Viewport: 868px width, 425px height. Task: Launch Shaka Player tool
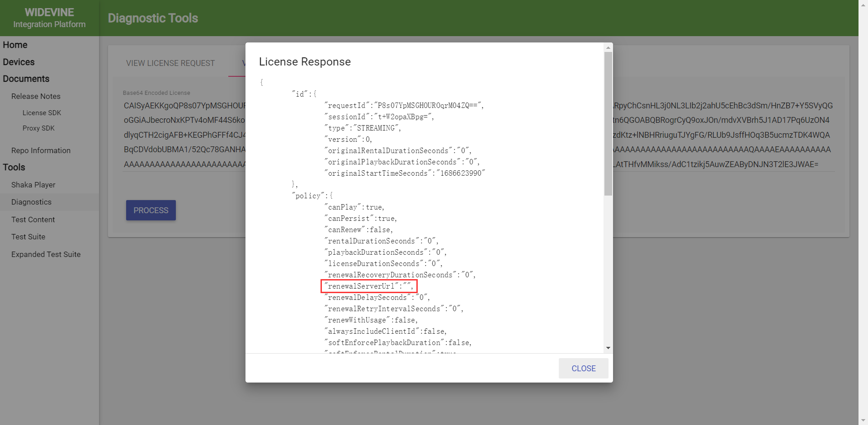[x=33, y=185]
